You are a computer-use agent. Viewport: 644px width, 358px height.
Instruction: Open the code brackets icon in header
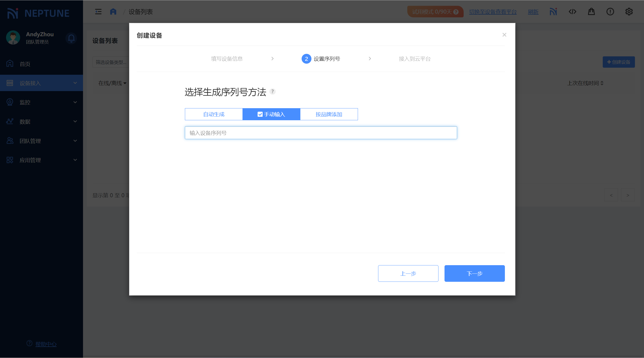click(572, 12)
